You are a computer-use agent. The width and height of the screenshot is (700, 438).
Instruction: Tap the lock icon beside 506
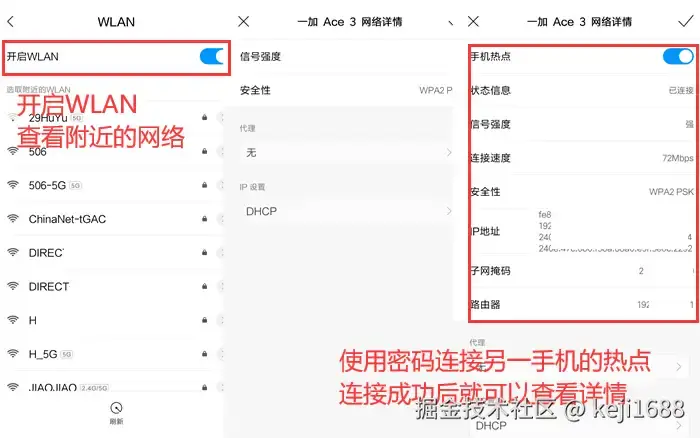pyautogui.click(x=204, y=151)
